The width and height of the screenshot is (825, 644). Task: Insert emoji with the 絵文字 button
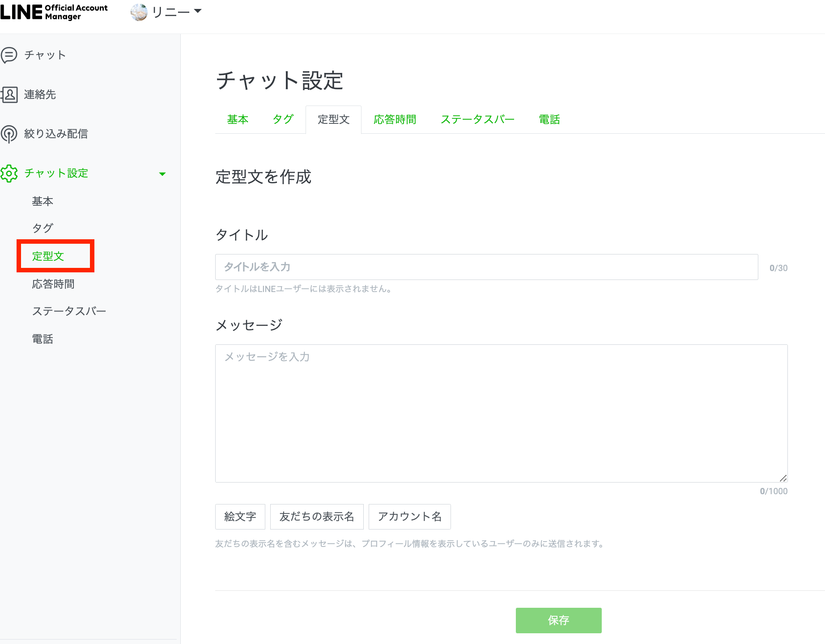pyautogui.click(x=240, y=517)
